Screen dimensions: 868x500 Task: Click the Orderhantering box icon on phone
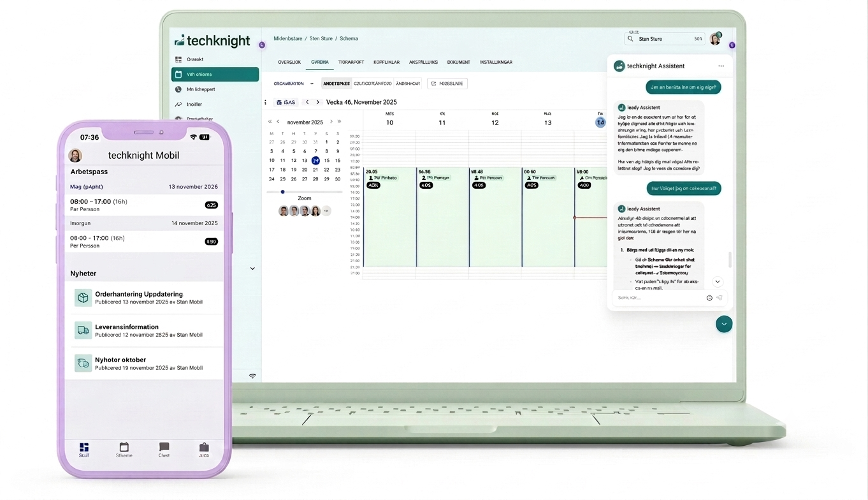coord(83,298)
